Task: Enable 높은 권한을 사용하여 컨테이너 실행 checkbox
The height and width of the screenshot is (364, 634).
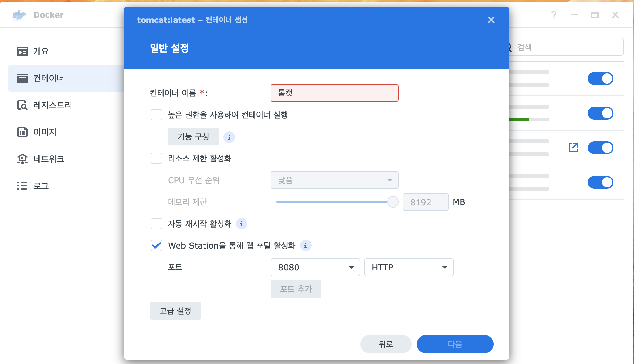Action: click(156, 115)
